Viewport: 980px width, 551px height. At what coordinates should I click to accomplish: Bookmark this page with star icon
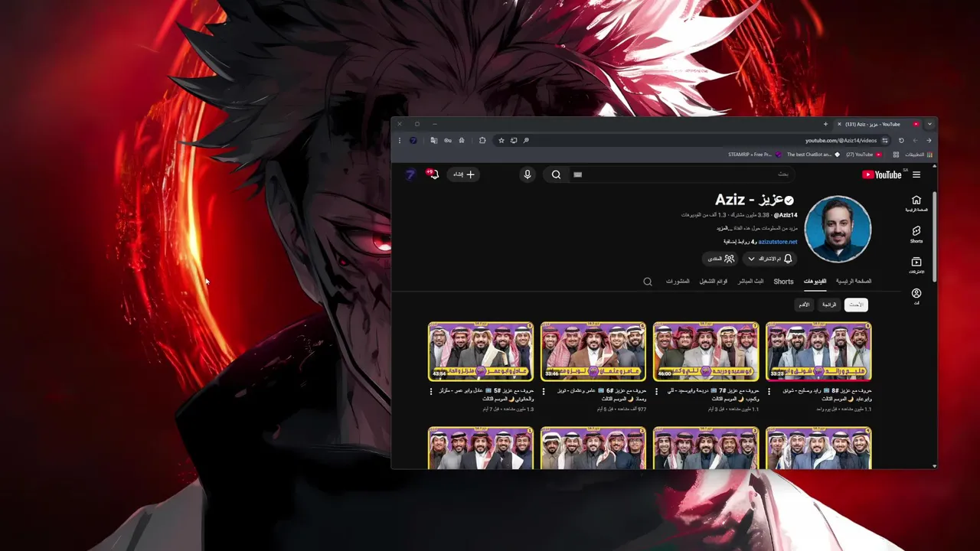(x=501, y=140)
